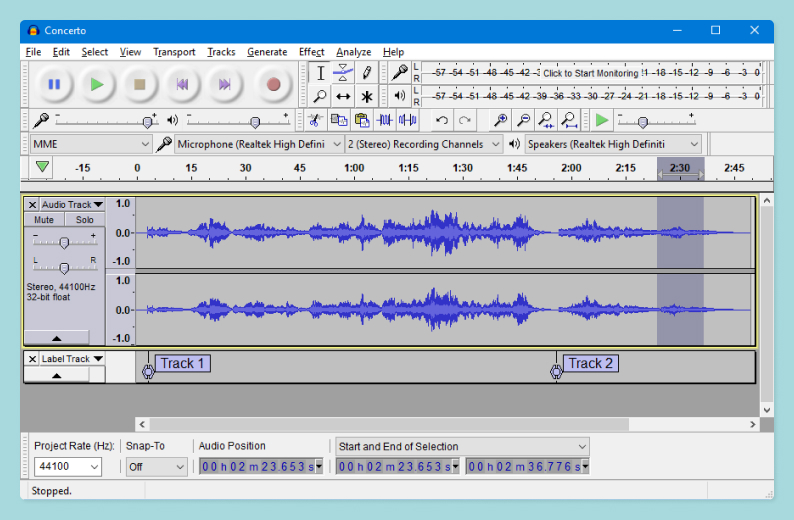The width and height of the screenshot is (794, 520).
Task: Click Trim audio outside selection icon
Action: pyautogui.click(x=384, y=121)
